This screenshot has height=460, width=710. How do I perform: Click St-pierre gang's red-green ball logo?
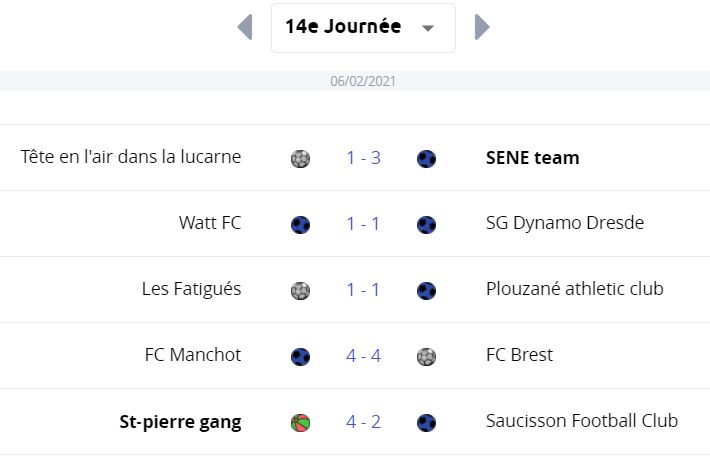(300, 423)
